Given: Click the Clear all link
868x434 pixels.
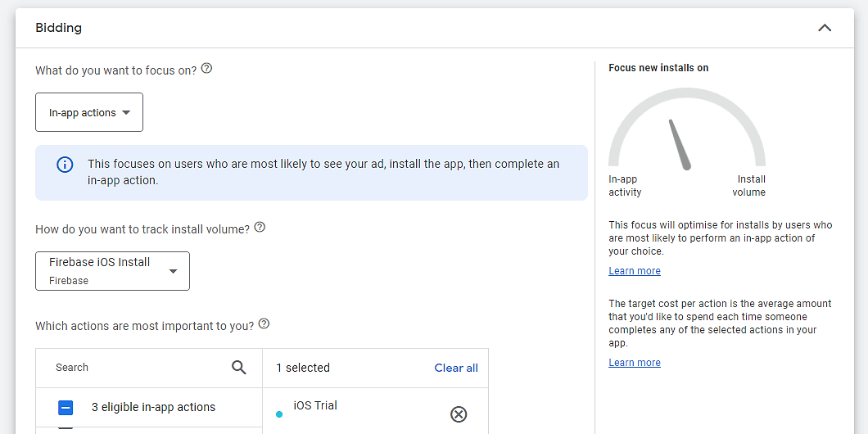Looking at the screenshot, I should [x=456, y=368].
